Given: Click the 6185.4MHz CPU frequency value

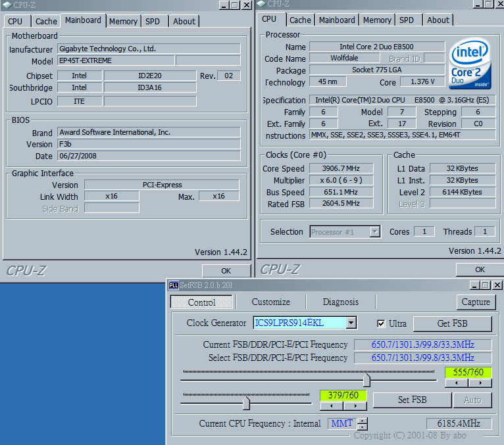Looking at the screenshot, I should (x=459, y=423).
